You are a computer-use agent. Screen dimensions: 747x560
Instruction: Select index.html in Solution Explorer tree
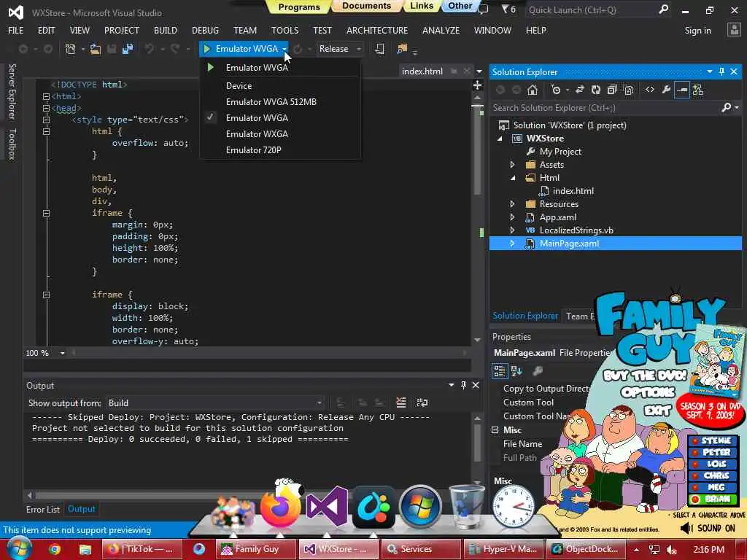click(573, 191)
